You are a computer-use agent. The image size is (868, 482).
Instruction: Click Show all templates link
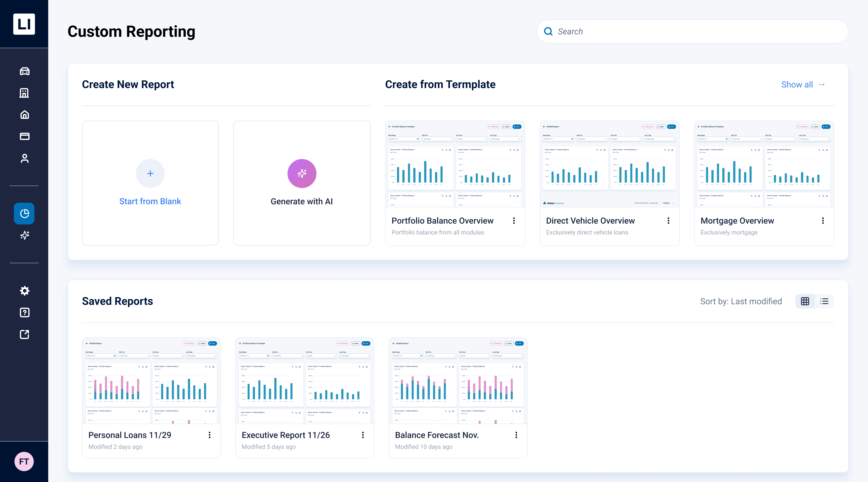(x=803, y=85)
